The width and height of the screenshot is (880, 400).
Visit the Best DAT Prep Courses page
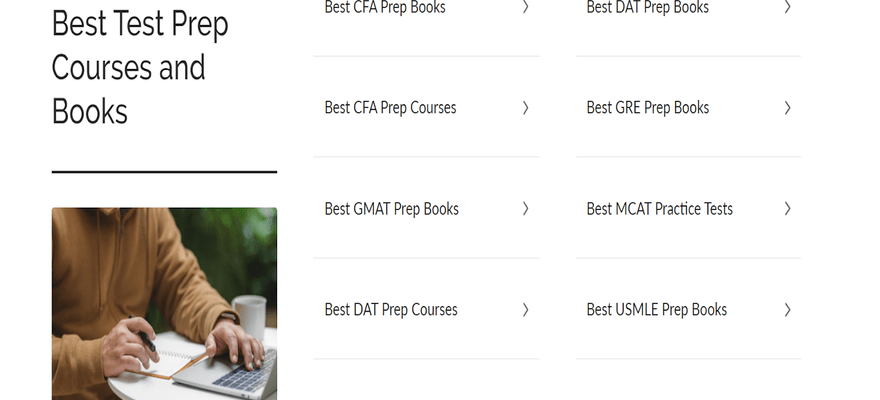click(x=390, y=310)
